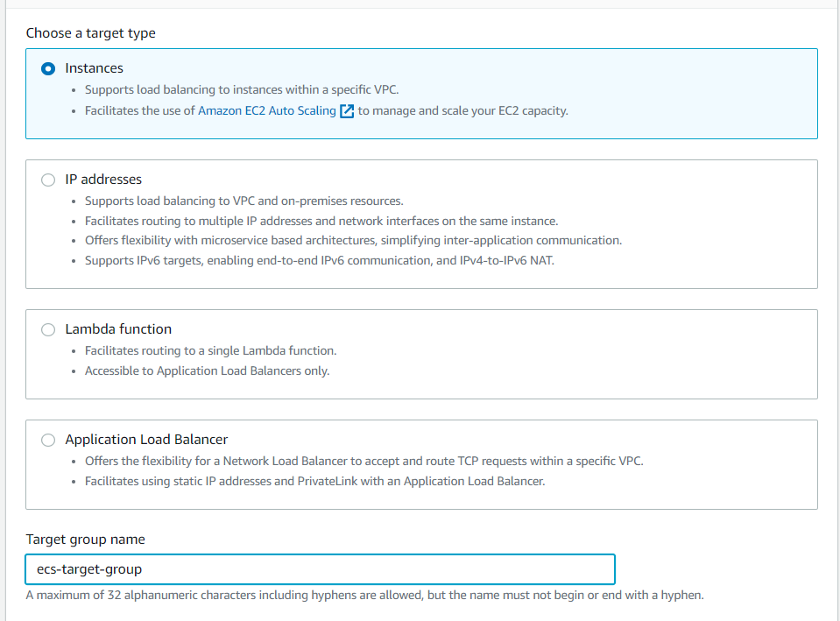Click the Instances option title
840x621 pixels.
click(x=94, y=68)
